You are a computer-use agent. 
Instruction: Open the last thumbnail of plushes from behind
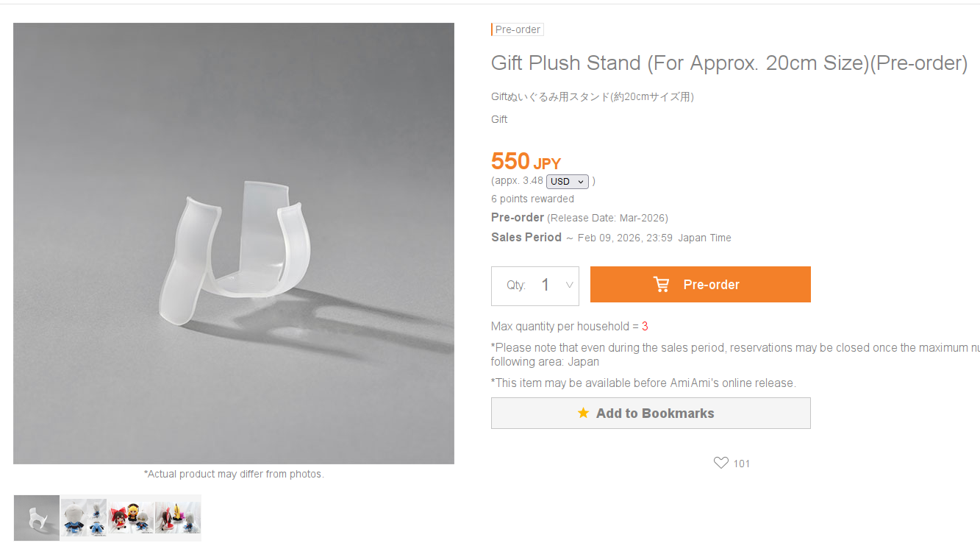pos(178,518)
